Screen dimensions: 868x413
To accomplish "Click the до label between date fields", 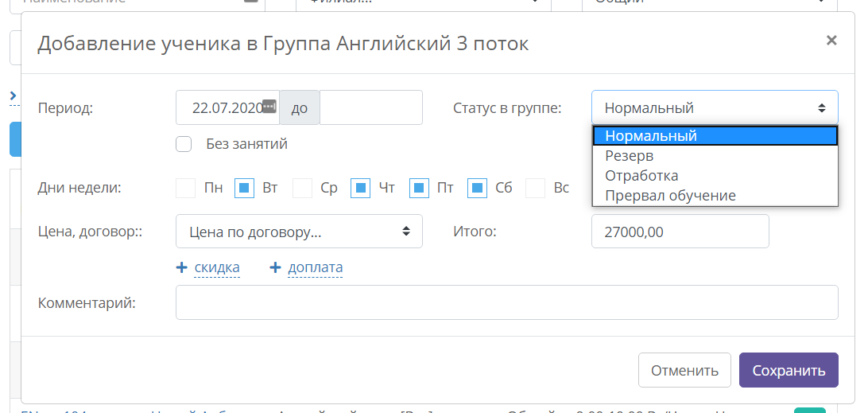I will [299, 107].
